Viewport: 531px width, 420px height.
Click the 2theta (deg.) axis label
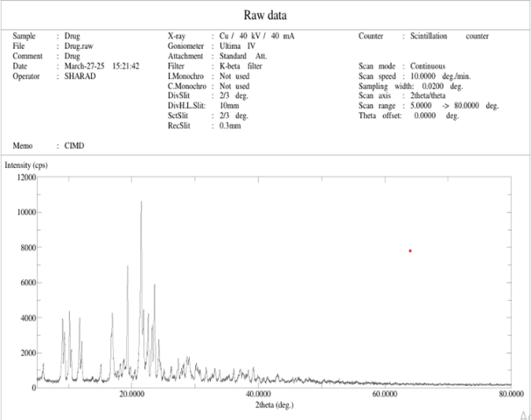[273, 407]
